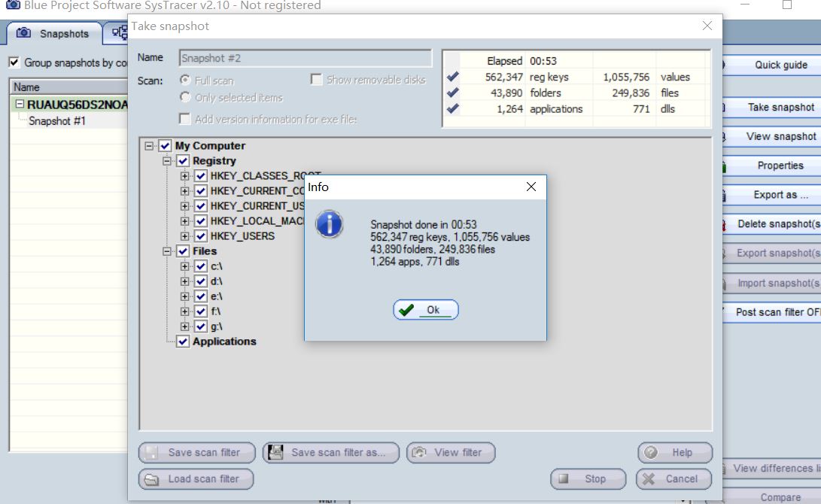821x504 pixels.
Task: Uncheck the c:\ drive checkbox
Action: pyautogui.click(x=201, y=266)
